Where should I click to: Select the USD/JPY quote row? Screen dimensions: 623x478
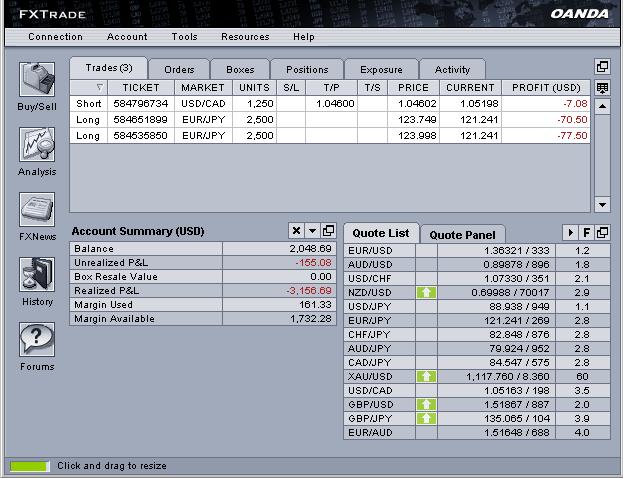click(x=477, y=307)
